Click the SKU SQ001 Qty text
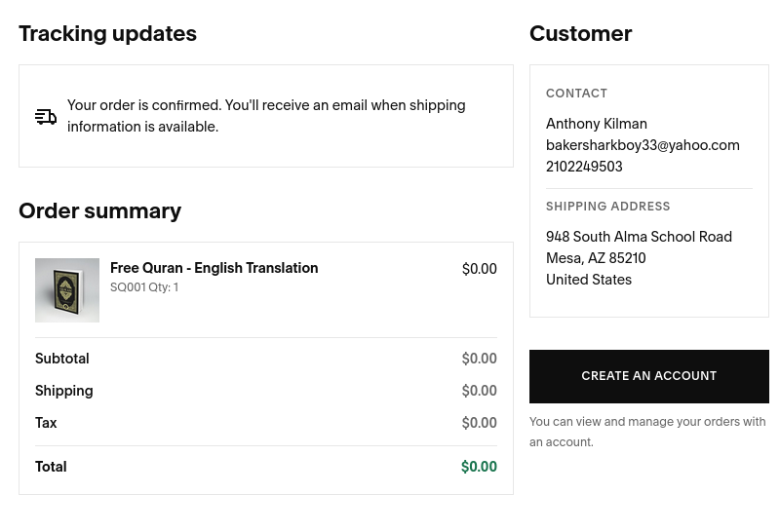780x532 pixels. (143, 287)
